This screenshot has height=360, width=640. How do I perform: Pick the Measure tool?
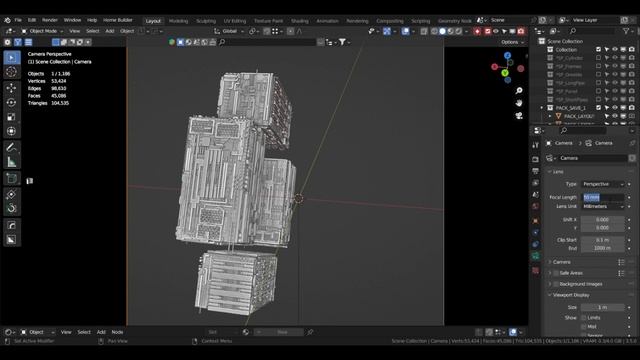(x=11, y=162)
